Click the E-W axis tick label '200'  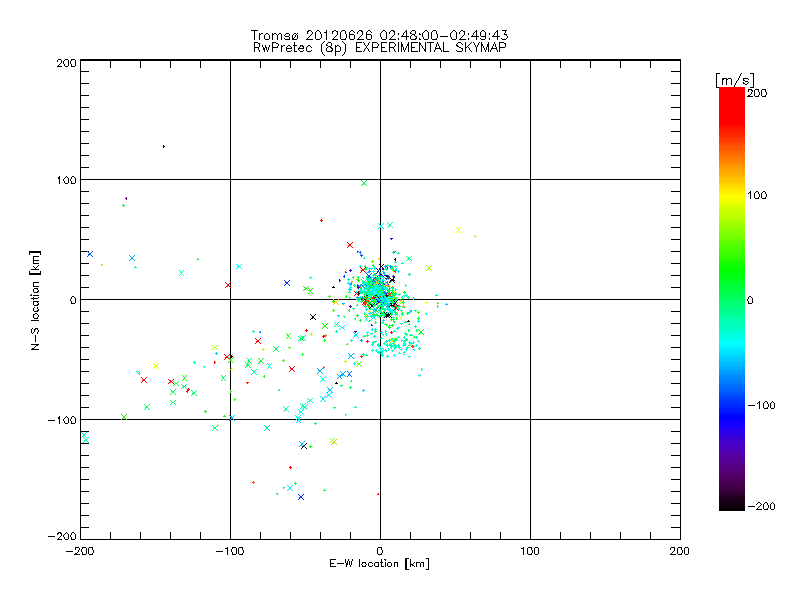click(680, 551)
